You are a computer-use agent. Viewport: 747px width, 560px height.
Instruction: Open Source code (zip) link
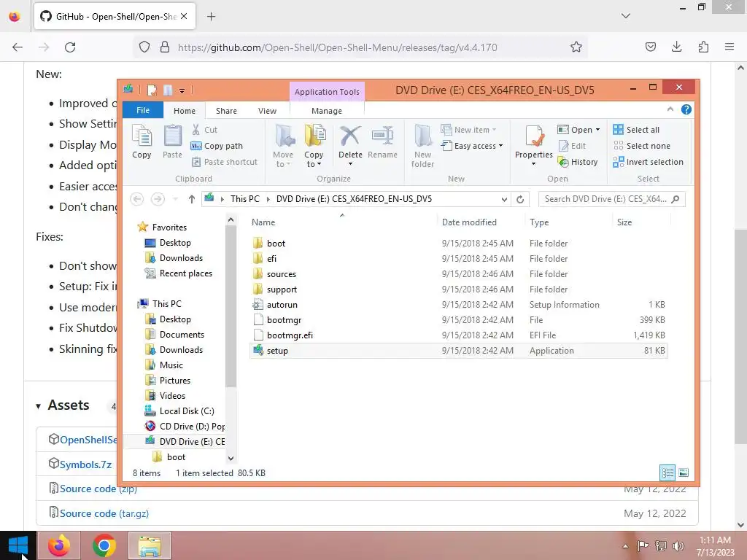(x=98, y=489)
